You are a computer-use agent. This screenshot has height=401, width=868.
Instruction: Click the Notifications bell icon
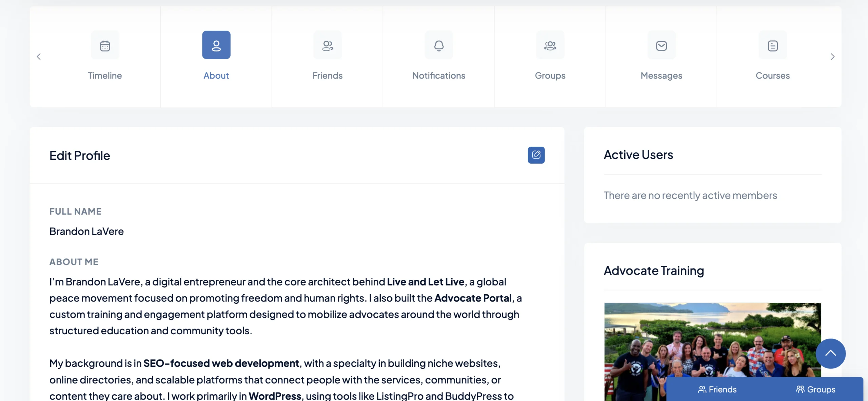(439, 45)
